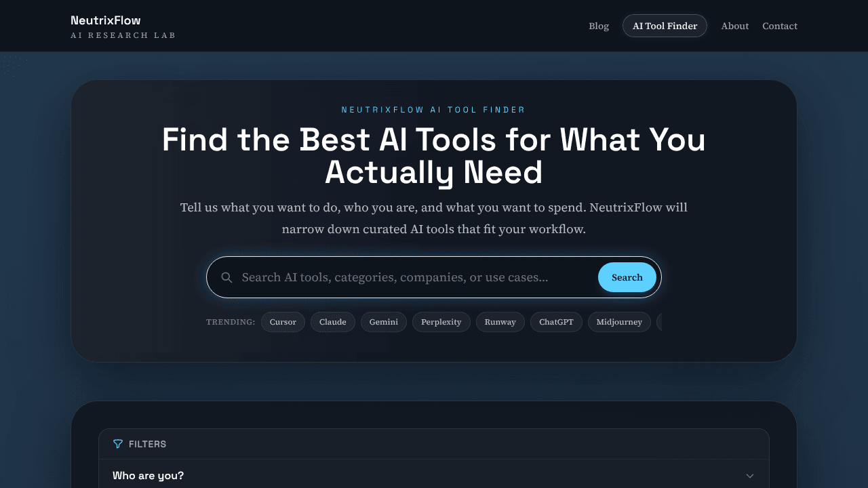Open the Blog page
Screen dimensions: 868x488
point(599,26)
